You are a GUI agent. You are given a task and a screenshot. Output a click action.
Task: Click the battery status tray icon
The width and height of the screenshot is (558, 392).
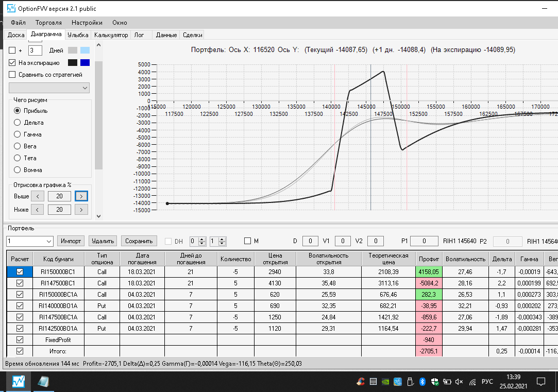[447, 382]
